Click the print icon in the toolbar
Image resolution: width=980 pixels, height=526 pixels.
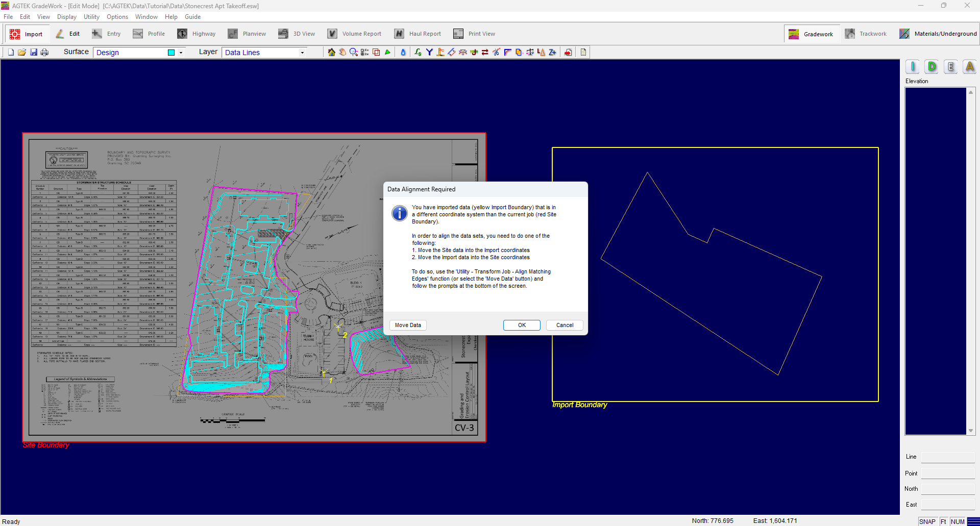tap(45, 52)
